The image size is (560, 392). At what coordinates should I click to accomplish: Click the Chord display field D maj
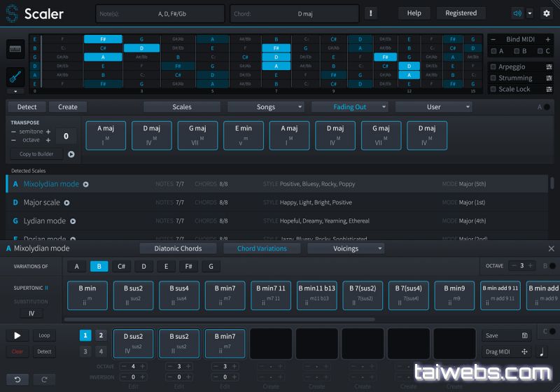(x=295, y=14)
